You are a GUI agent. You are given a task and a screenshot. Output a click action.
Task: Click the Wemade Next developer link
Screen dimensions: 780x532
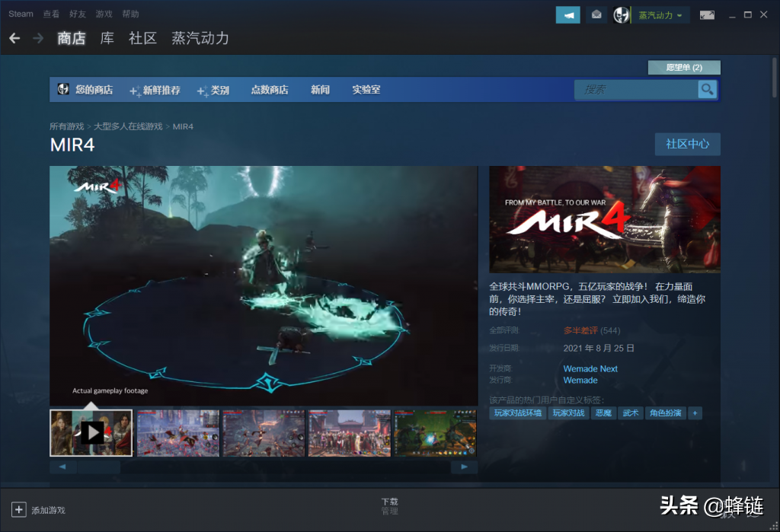(590, 368)
